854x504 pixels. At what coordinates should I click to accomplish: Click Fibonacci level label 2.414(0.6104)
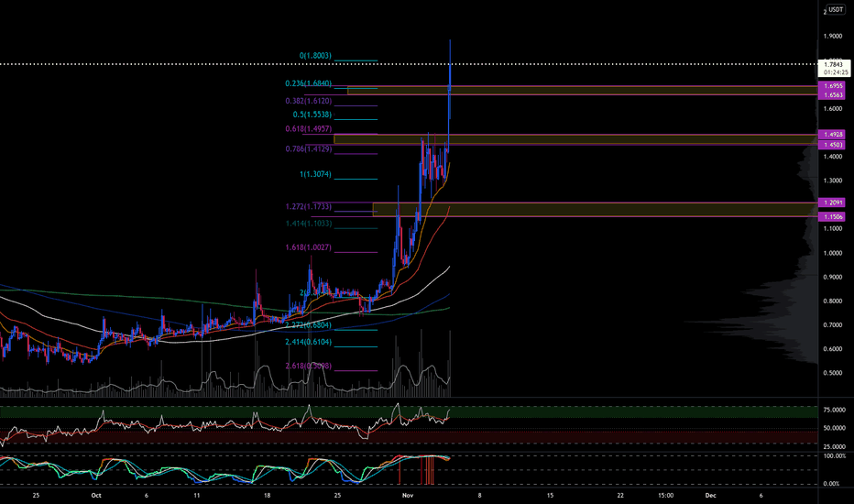(x=308, y=342)
